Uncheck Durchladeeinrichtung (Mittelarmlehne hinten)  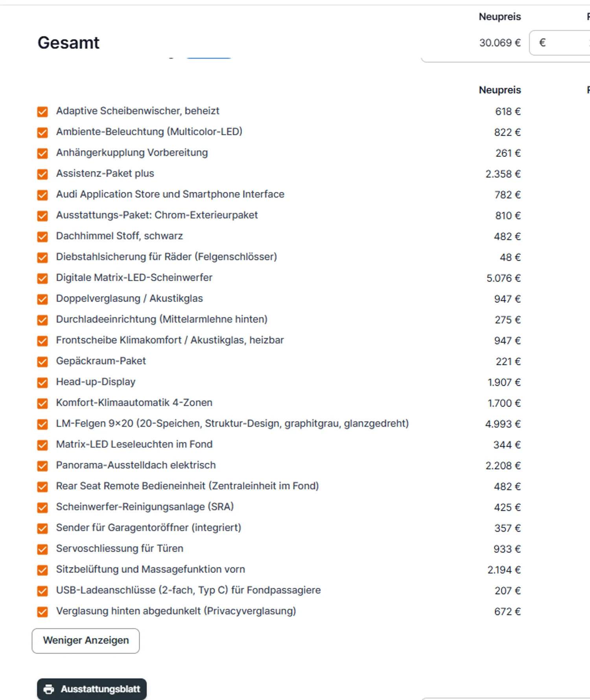pos(42,320)
